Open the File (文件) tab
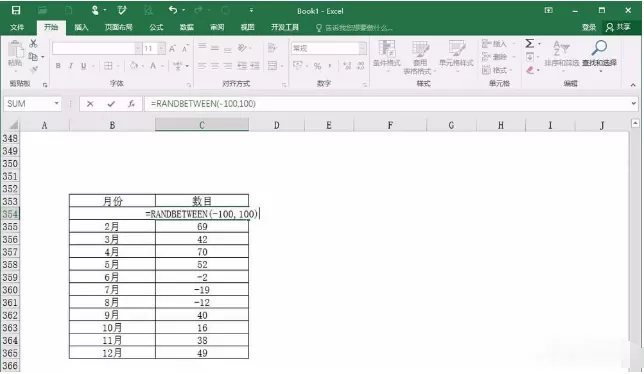Screen dimensions: 644x374 pyautogui.click(x=17, y=28)
